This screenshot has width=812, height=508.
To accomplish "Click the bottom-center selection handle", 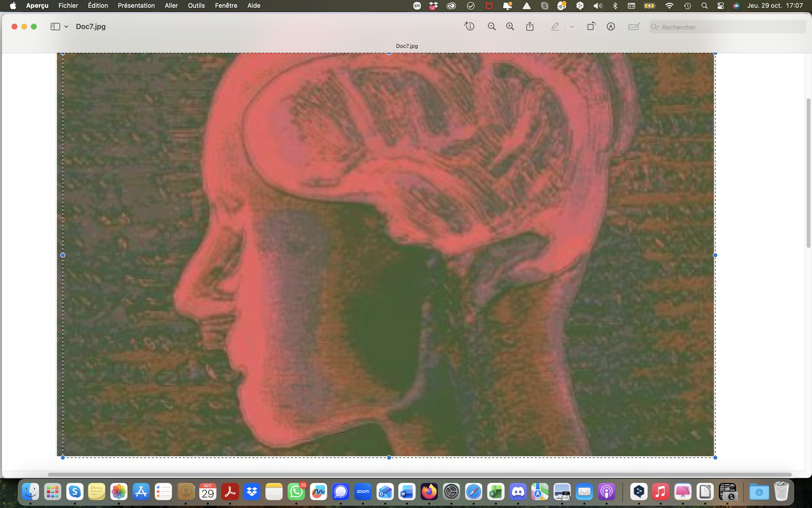I will pyautogui.click(x=389, y=458).
